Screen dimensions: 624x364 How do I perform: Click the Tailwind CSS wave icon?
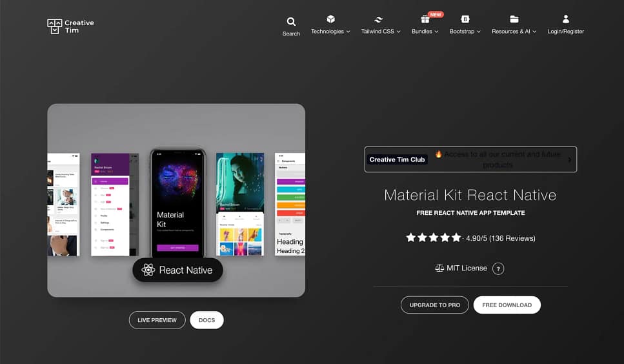click(x=379, y=20)
